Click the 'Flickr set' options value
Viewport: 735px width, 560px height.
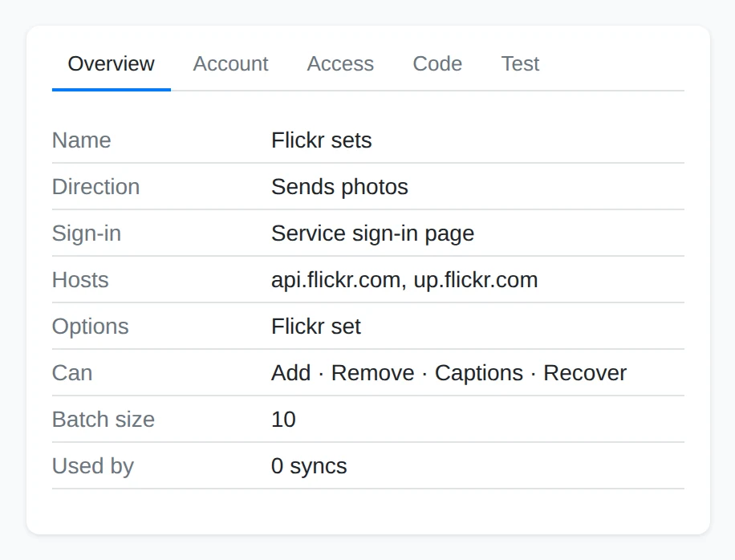pos(316,327)
